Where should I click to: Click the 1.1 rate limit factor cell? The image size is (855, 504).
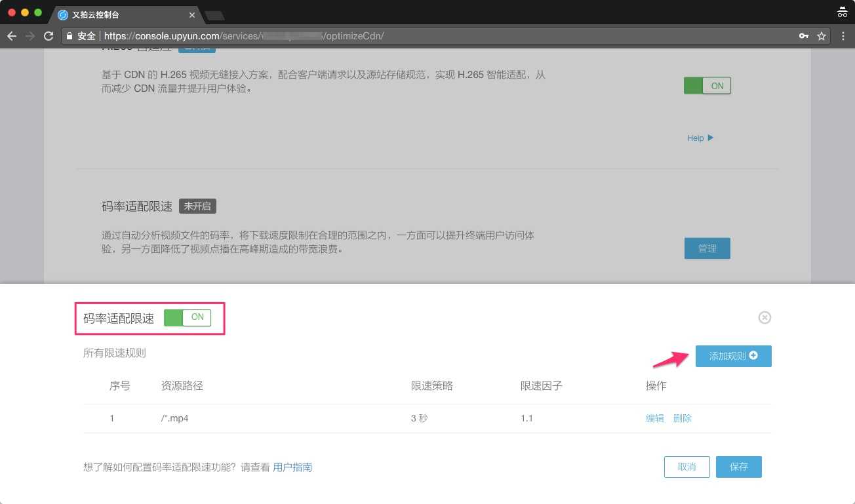[x=527, y=418]
